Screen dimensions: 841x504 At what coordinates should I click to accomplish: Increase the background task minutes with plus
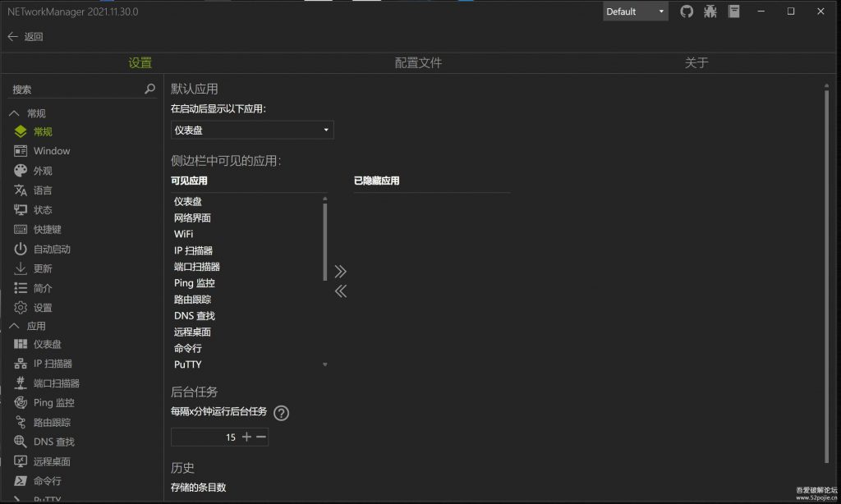coord(246,437)
